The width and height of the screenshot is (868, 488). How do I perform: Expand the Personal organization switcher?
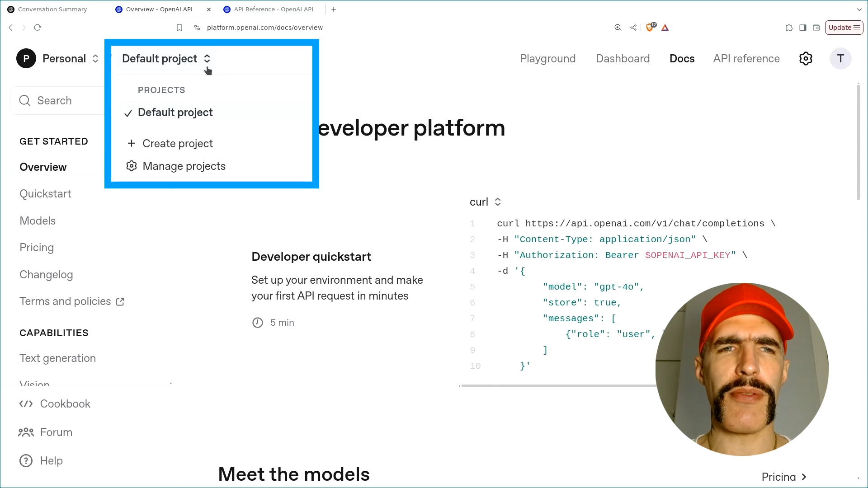point(95,59)
